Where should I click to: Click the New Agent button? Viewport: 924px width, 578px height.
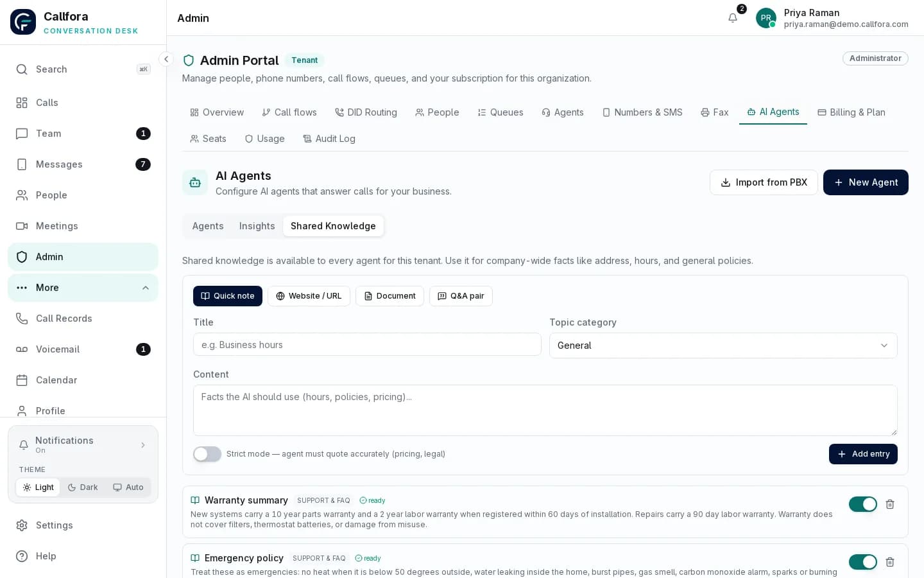click(866, 182)
